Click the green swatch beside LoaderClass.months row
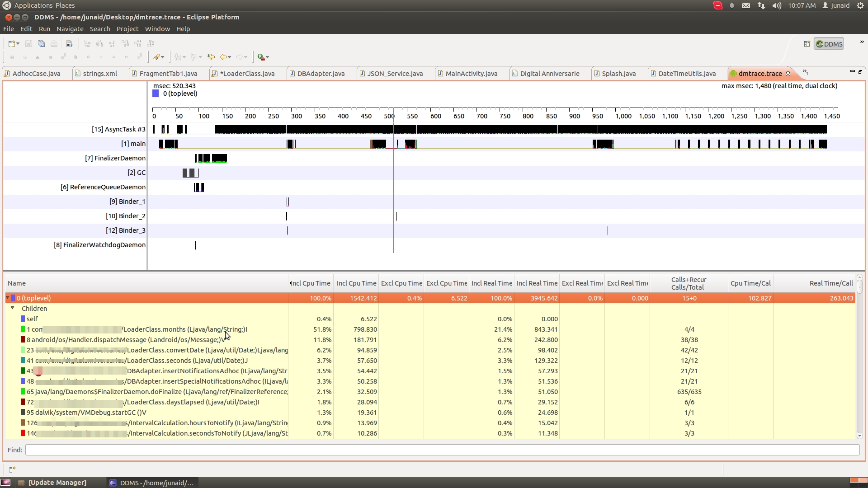Screen dimensions: 868x488 pyautogui.click(x=23, y=329)
